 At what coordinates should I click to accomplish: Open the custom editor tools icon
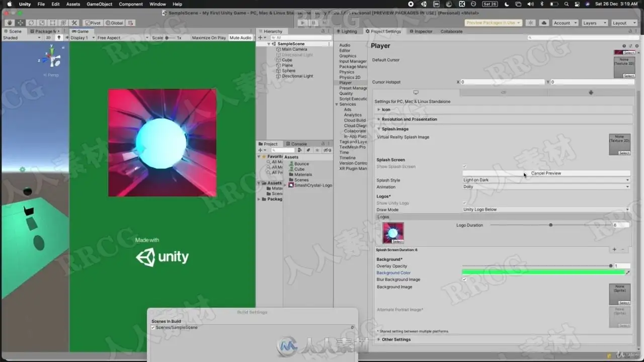(74, 23)
